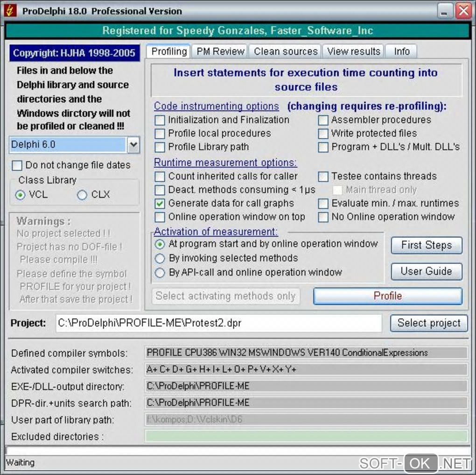Open the Delphi 6.0 version dropdown arrow
476x475 pixels.
[x=133, y=145]
